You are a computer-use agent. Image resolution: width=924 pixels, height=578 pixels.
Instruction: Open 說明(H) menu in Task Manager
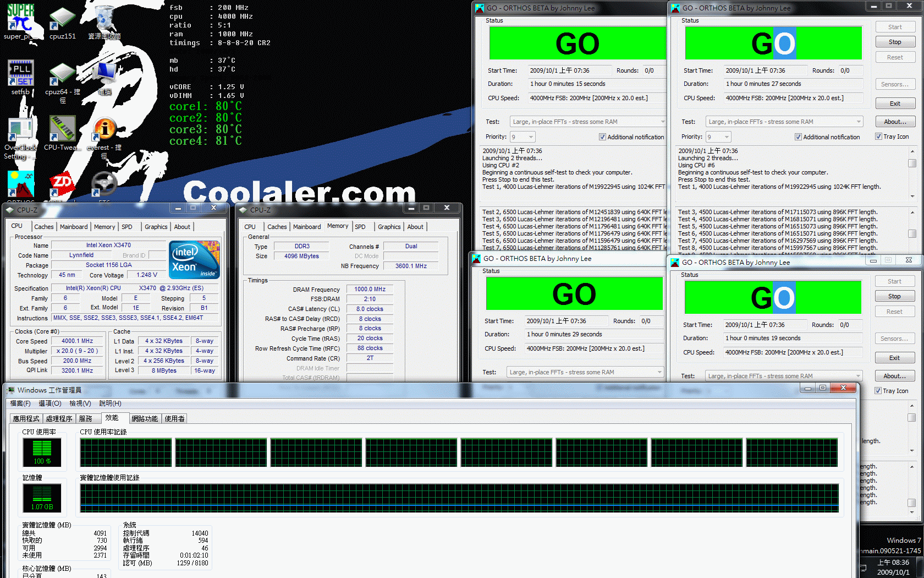click(x=110, y=403)
